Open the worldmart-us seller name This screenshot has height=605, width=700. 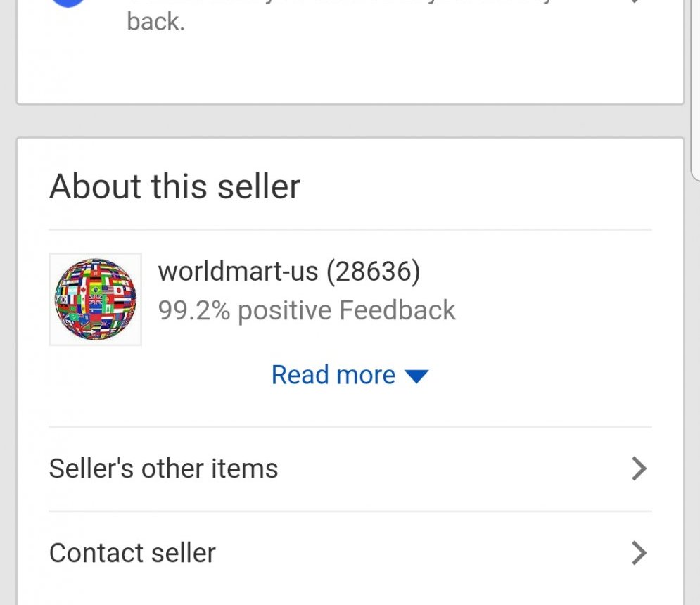pos(238,272)
